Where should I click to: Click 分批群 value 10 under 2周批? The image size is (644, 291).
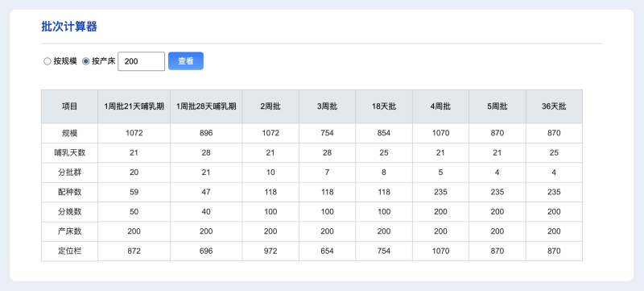270,173
